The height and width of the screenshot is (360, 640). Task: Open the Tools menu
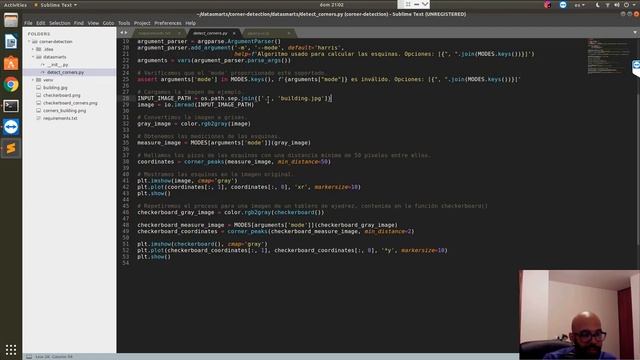(124, 23)
